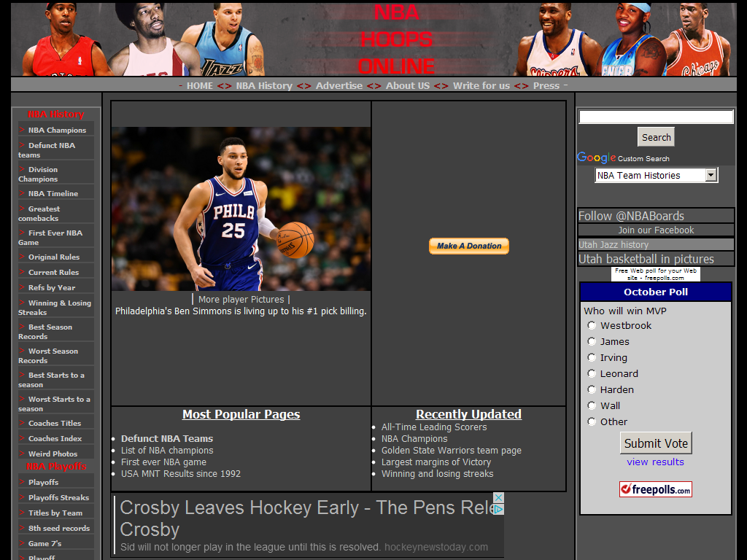Open the Advertise page from the nav bar

338,85
